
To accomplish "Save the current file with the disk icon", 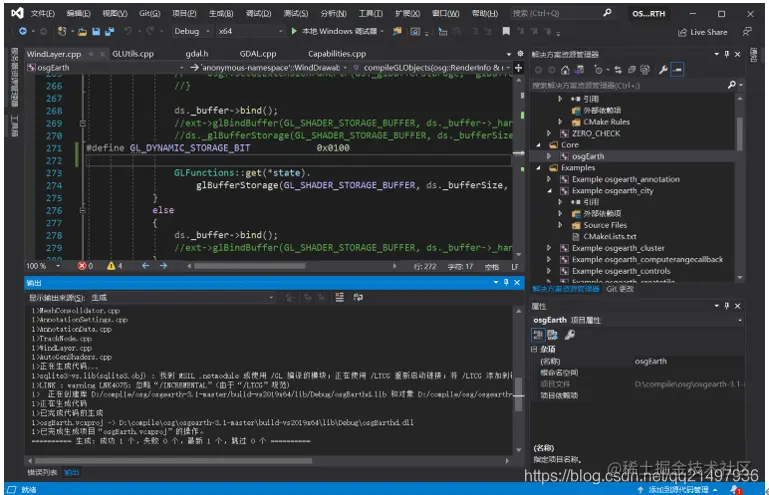I will [96, 31].
